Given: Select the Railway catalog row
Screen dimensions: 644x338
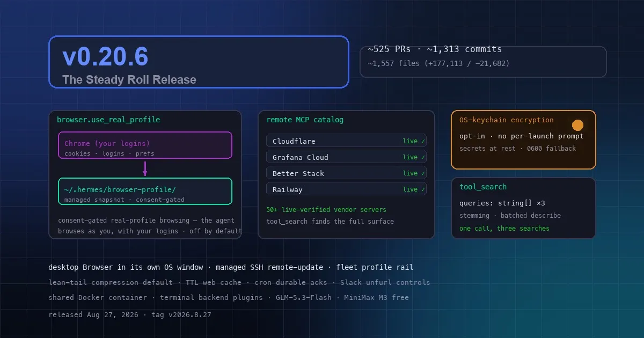Looking at the screenshot, I should [346, 189].
